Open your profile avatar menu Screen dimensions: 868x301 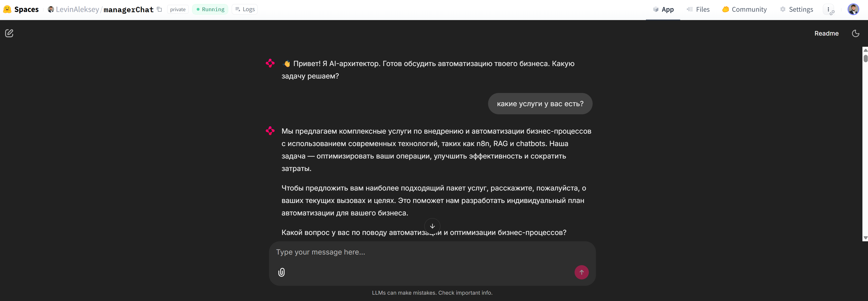[x=854, y=9]
